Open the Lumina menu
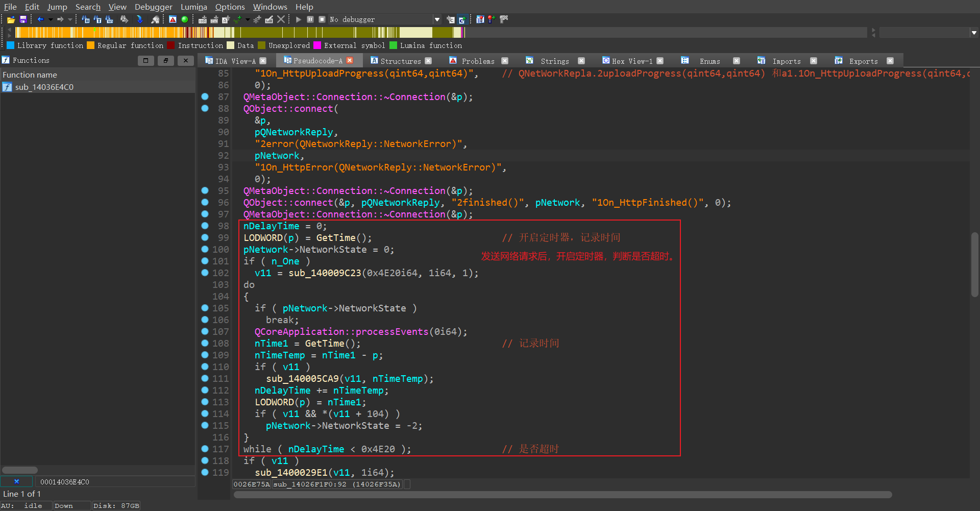Image resolution: width=980 pixels, height=511 pixels. 193,7
